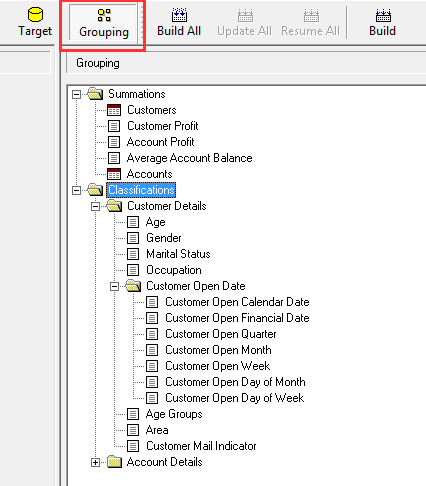Screen dimensions: 426x486
Task: Click the Summations folder icon
Action: (95, 94)
